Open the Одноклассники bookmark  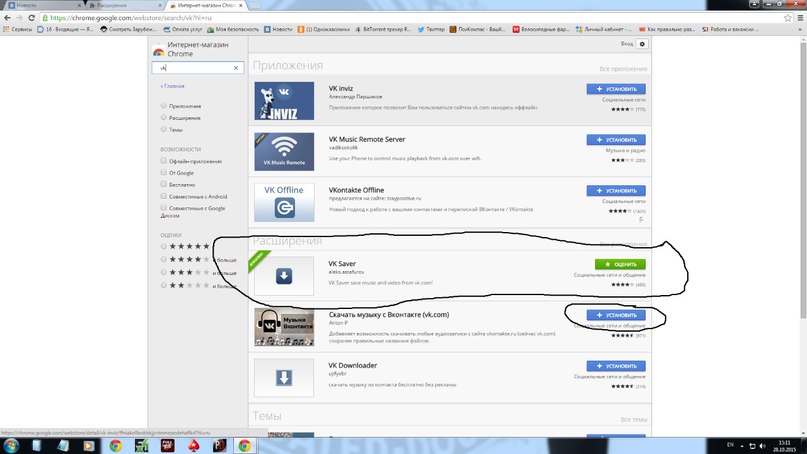pos(324,29)
